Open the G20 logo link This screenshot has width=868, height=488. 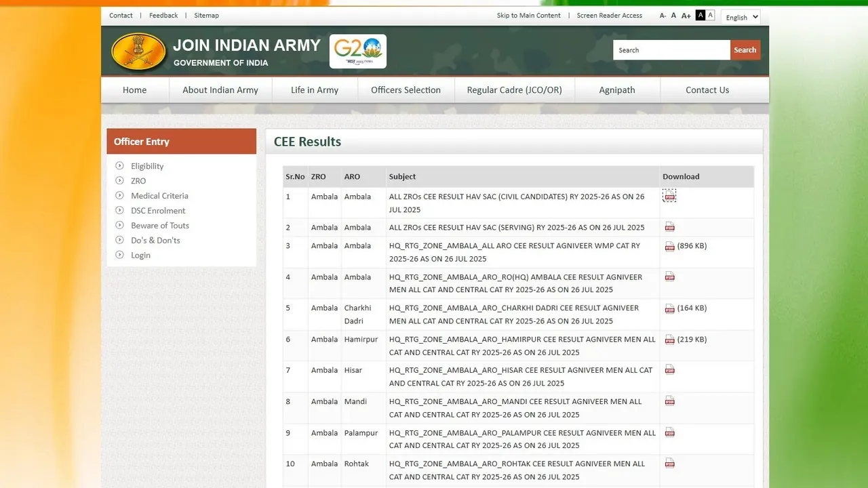pyautogui.click(x=357, y=51)
